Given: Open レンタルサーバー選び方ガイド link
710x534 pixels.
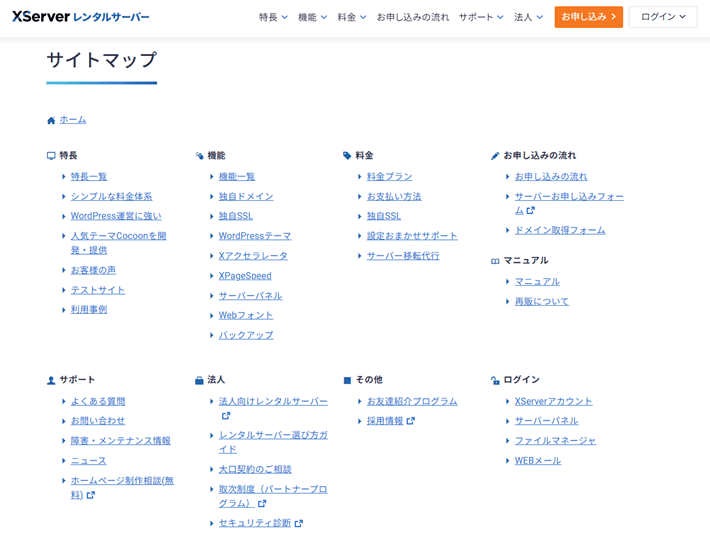Looking at the screenshot, I should pos(273,442).
